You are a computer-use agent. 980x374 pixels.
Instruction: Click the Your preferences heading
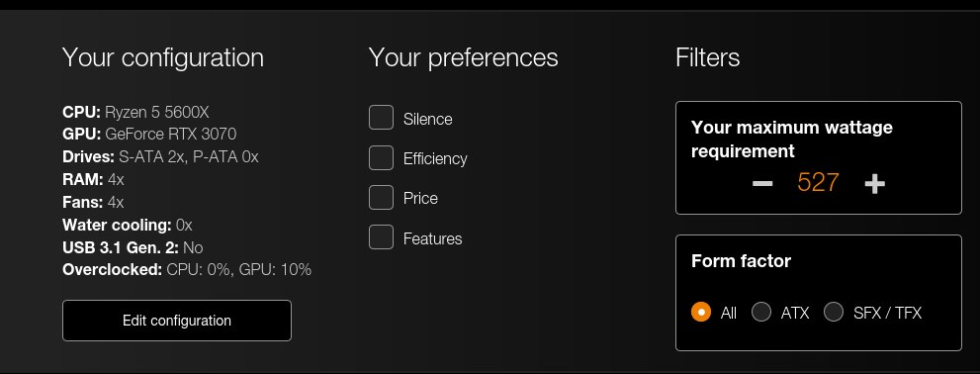coord(463,57)
